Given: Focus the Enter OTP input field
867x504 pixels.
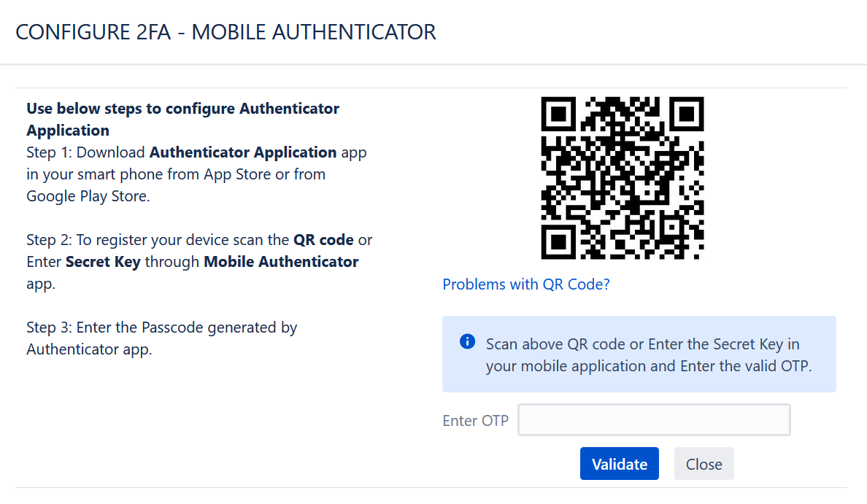Looking at the screenshot, I should (654, 420).
